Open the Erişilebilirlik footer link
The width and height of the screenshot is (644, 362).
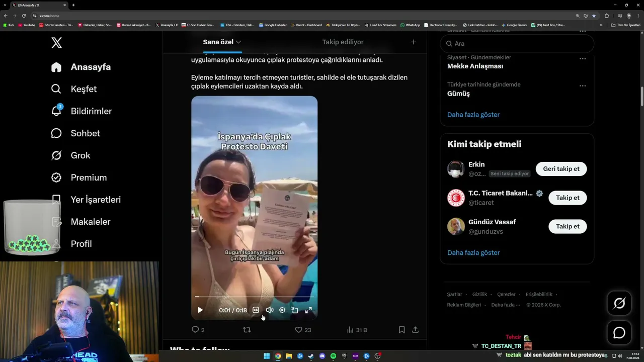click(x=539, y=295)
